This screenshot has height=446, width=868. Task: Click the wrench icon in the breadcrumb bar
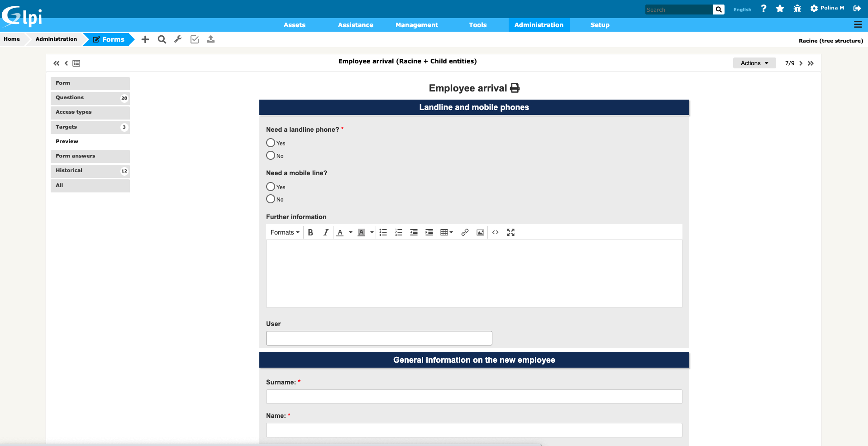pos(178,39)
